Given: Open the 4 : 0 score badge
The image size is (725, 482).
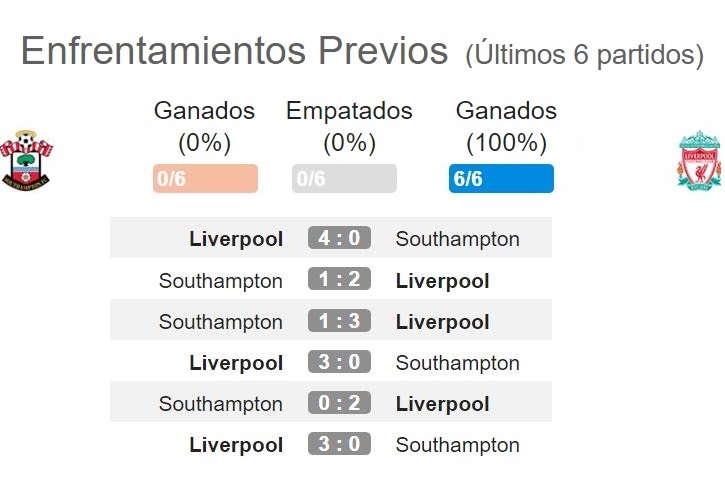Looking at the screenshot, I should pos(339,238).
